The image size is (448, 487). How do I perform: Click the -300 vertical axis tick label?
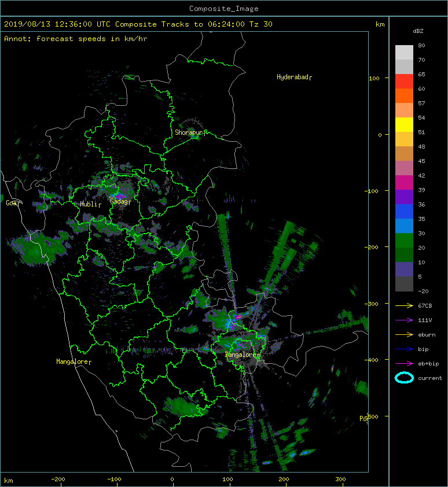[371, 304]
